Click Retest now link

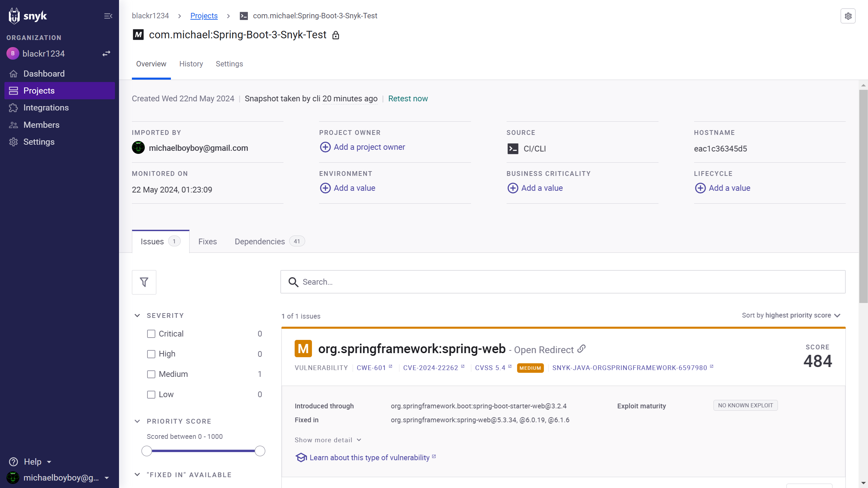(408, 99)
